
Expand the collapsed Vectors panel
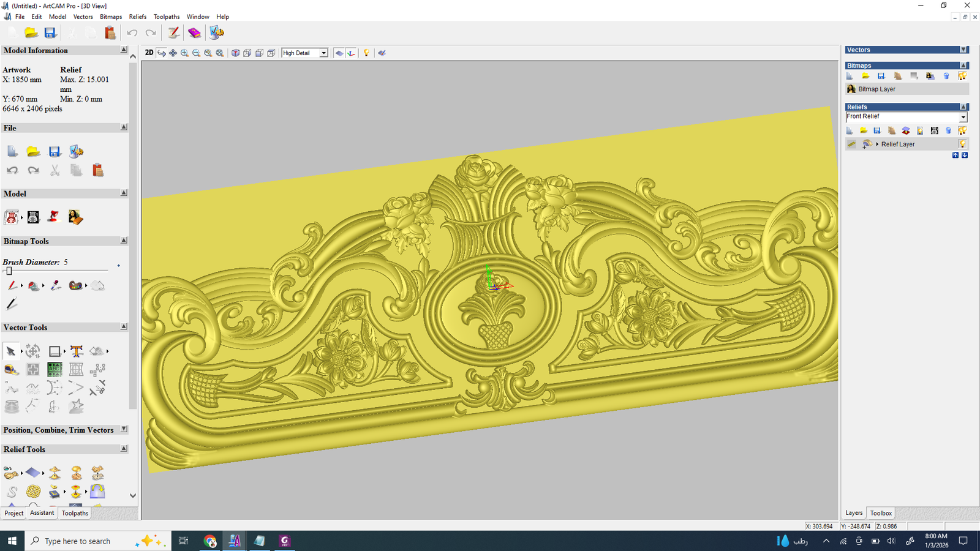[963, 50]
